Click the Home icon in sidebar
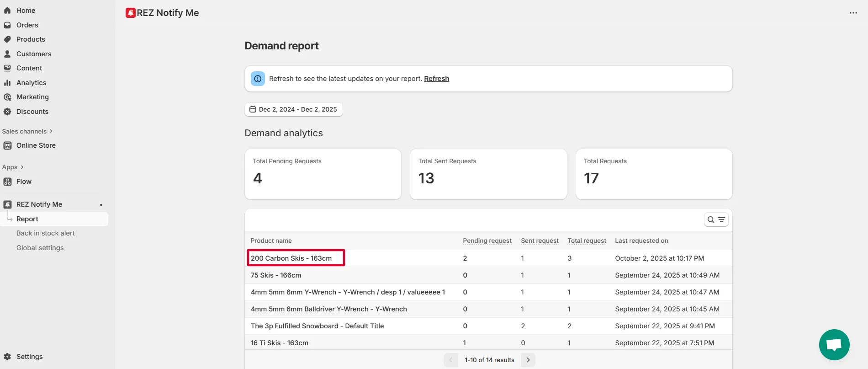The image size is (868, 369). 7,11
